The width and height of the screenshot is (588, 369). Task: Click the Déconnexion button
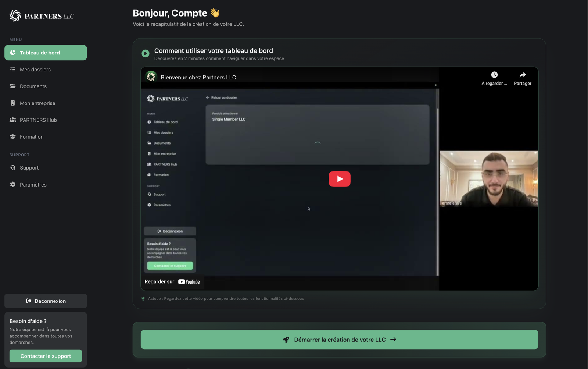tap(46, 301)
